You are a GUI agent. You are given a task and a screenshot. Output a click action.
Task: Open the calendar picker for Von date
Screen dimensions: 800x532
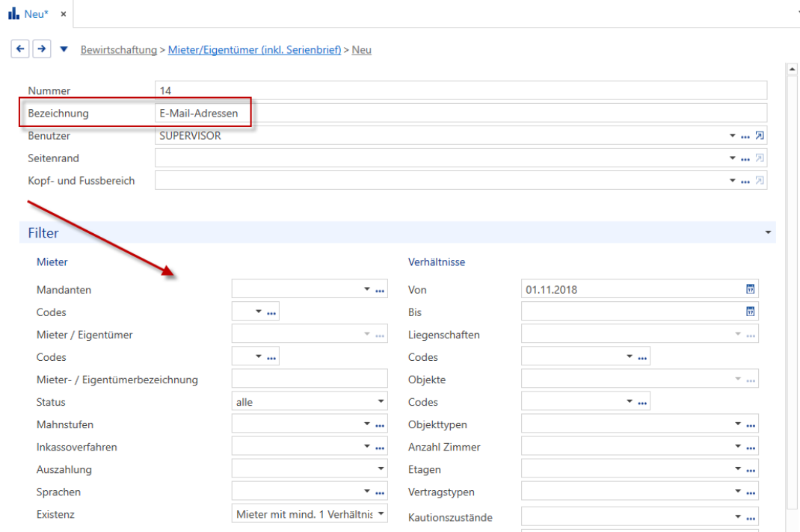click(x=750, y=289)
